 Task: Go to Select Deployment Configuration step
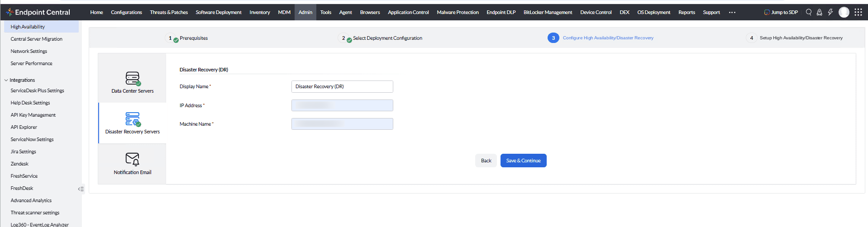tap(381, 38)
